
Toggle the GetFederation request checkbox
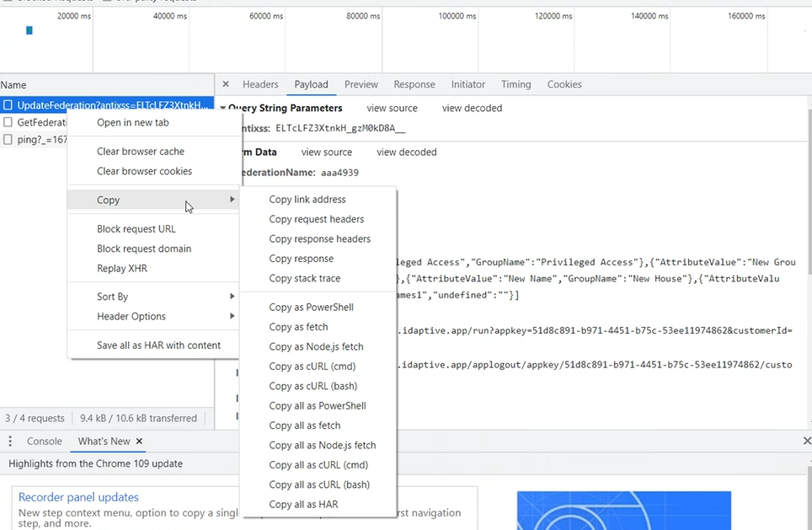click(8, 122)
